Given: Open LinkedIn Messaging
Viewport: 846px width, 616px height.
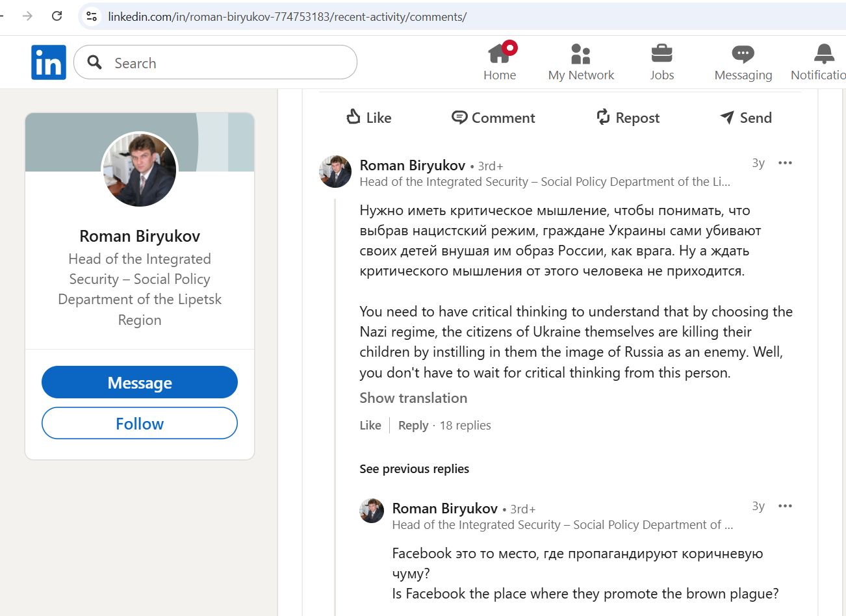Looking at the screenshot, I should click(x=742, y=62).
